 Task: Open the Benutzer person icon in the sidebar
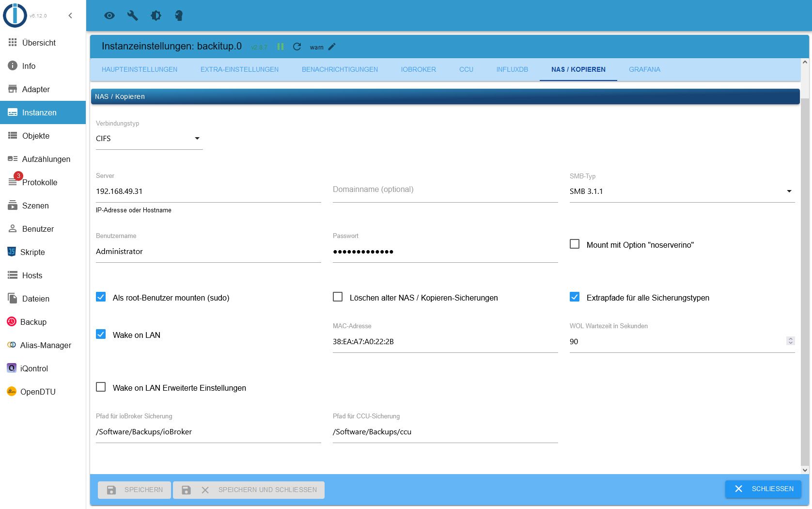(x=13, y=229)
